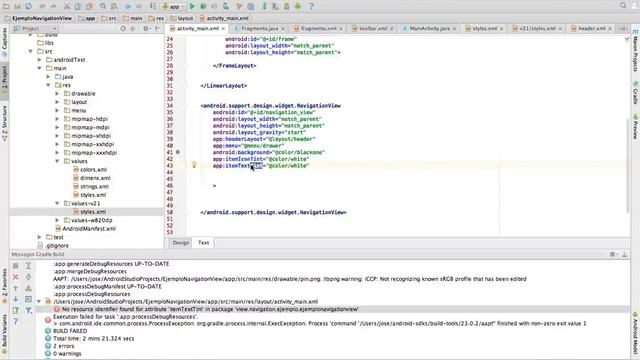Image resolution: width=640 pixels, height=360 pixels.
Task: Click the Cut scissors toolbar icon
Action: tap(67, 6)
